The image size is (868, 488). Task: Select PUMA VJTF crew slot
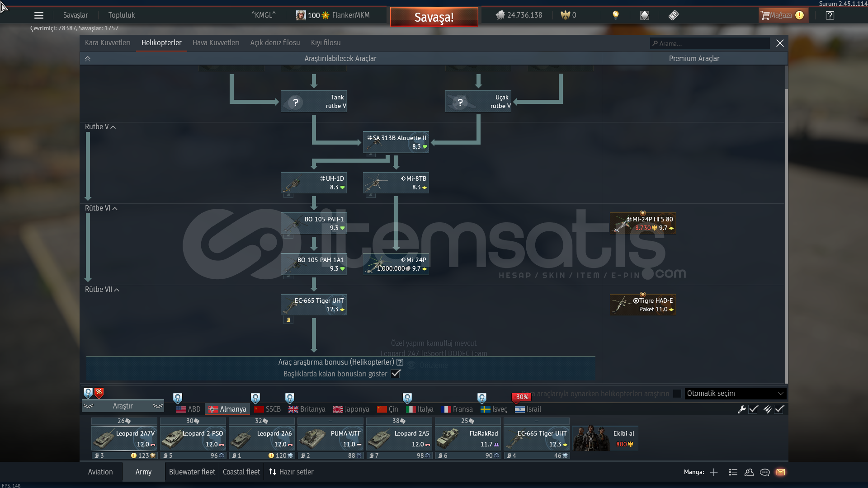click(330, 438)
